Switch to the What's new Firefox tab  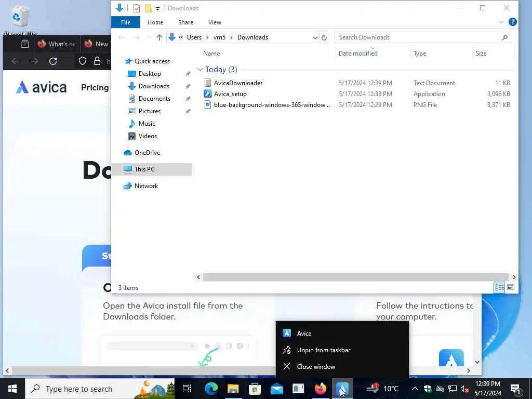56,44
